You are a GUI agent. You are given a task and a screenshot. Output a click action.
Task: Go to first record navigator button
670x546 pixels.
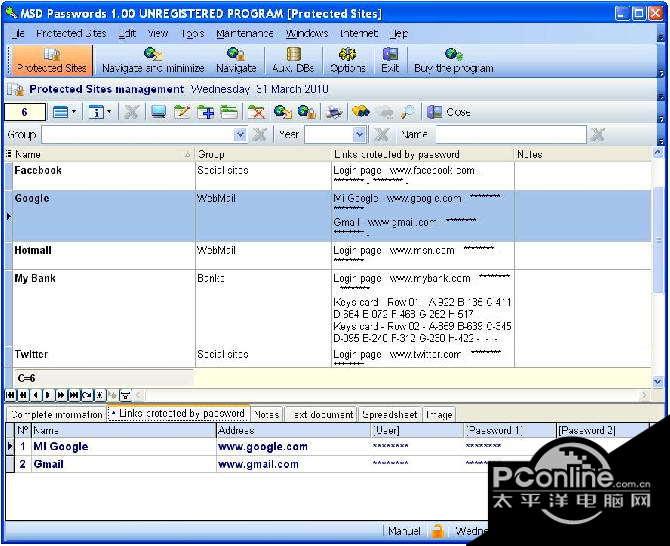pos(10,395)
